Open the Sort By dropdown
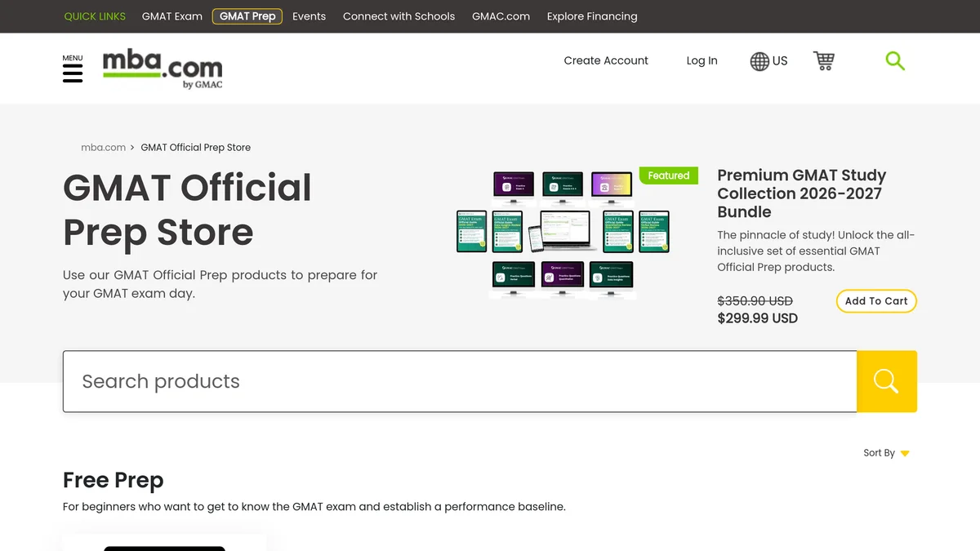980x551 pixels. point(886,453)
